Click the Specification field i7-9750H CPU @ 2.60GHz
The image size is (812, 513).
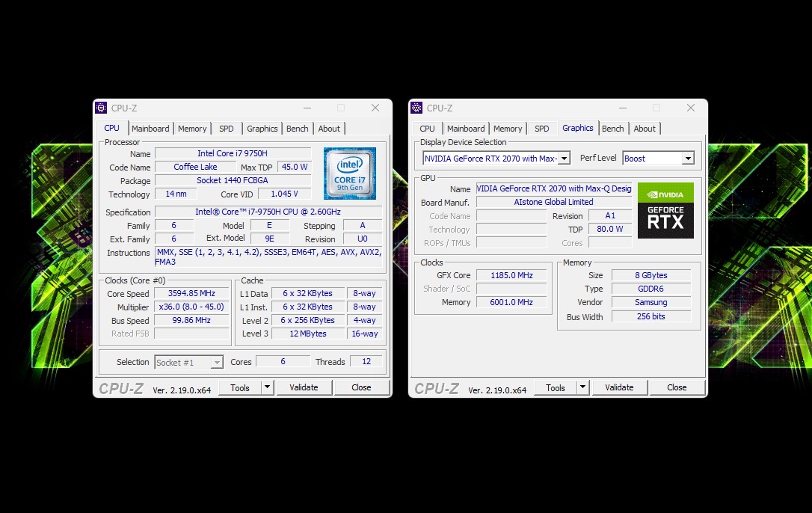[268, 212]
